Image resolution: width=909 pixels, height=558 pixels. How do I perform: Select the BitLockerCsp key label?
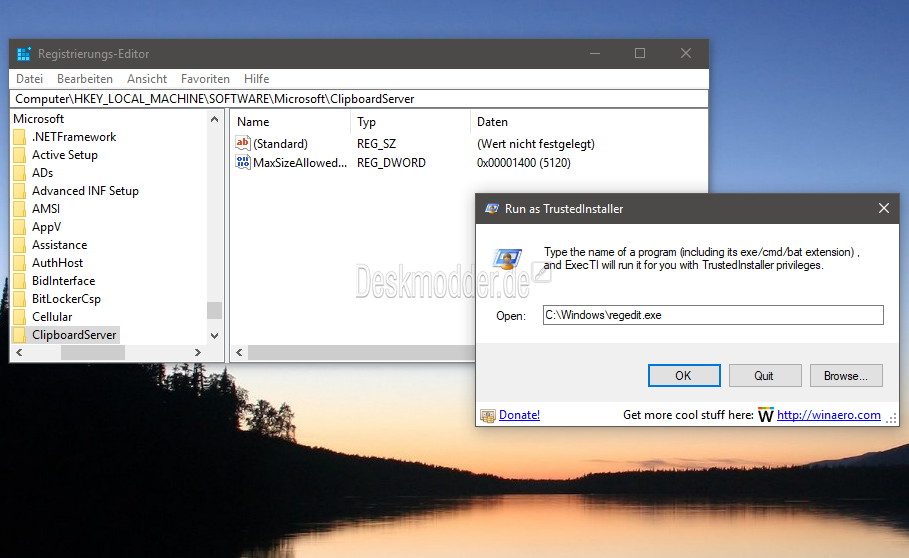(x=66, y=299)
